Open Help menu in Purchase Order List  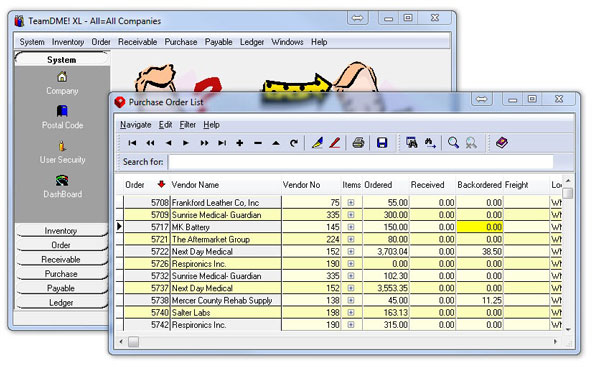211,125
